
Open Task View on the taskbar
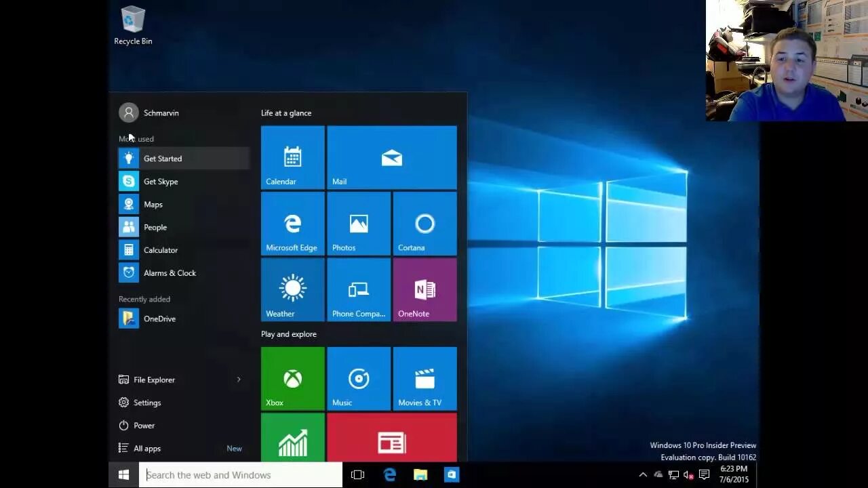click(x=357, y=475)
